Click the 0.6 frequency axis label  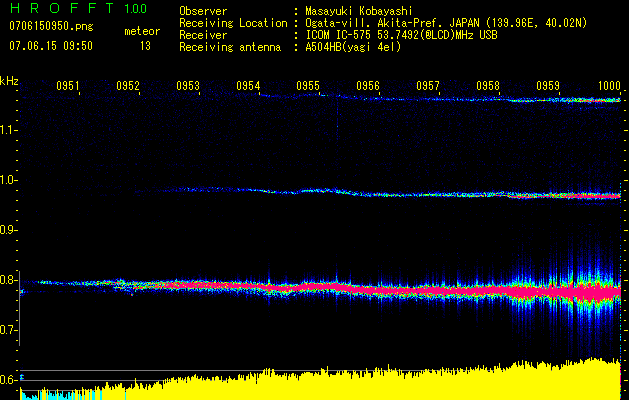click(9, 380)
